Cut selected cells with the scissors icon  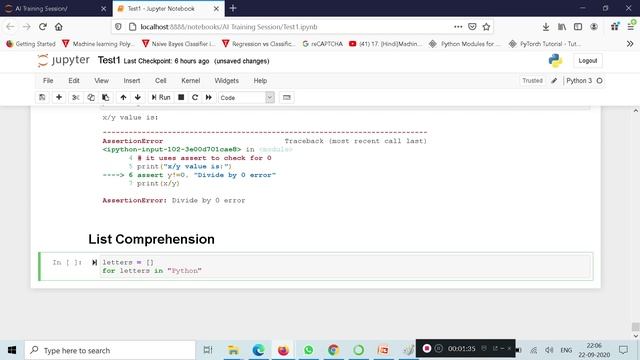click(x=76, y=98)
